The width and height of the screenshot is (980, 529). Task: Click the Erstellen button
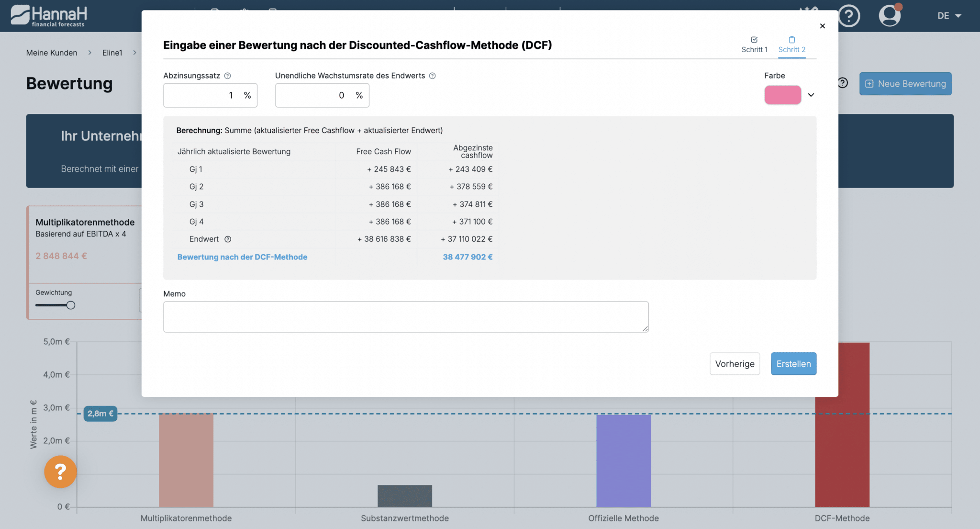[x=793, y=364]
